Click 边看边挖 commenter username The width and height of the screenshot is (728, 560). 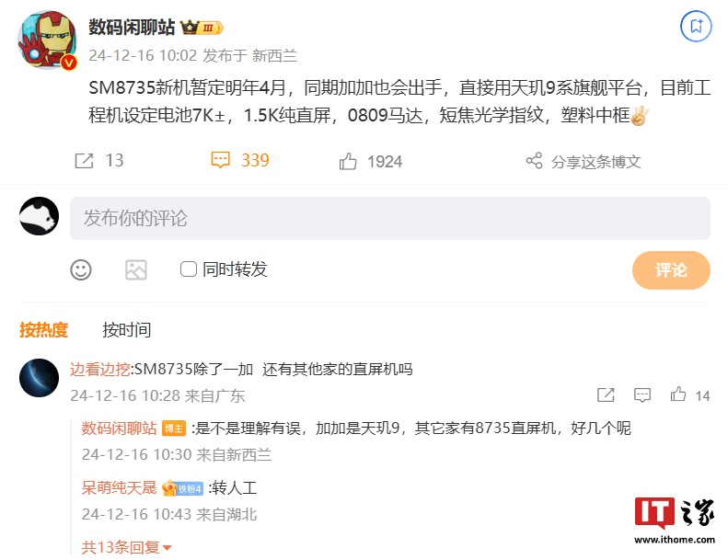99,370
